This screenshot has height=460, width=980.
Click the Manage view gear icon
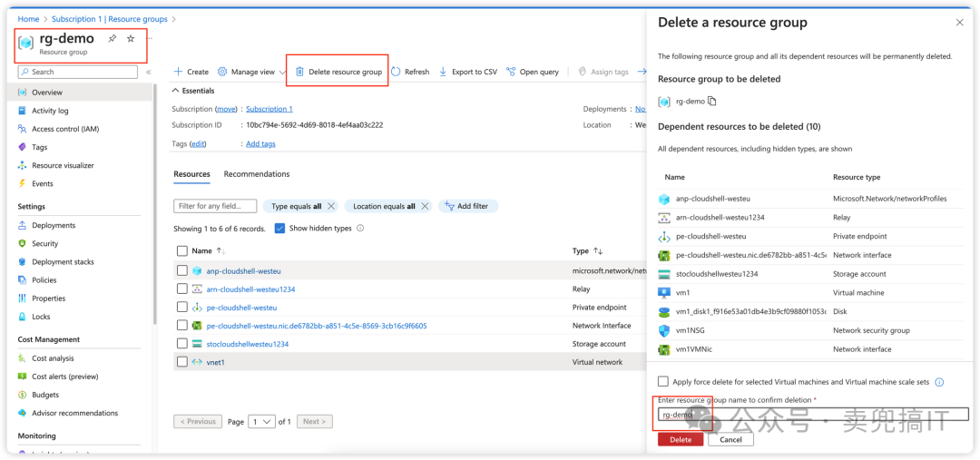(x=222, y=72)
